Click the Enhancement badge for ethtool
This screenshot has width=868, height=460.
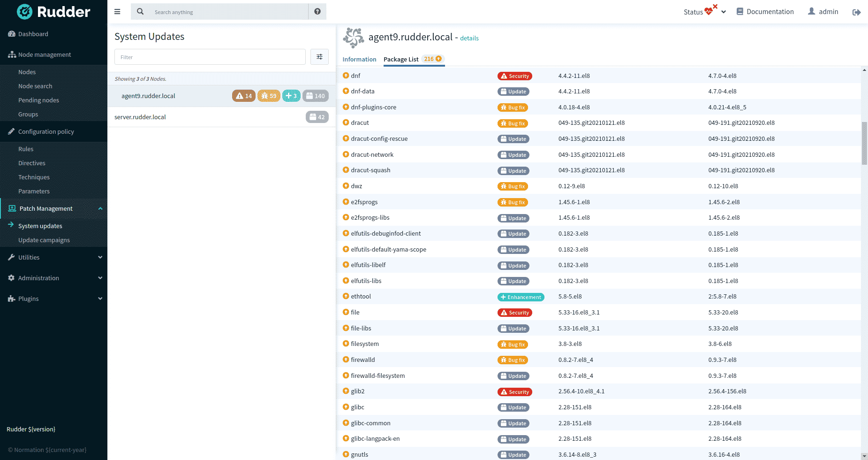pos(521,297)
